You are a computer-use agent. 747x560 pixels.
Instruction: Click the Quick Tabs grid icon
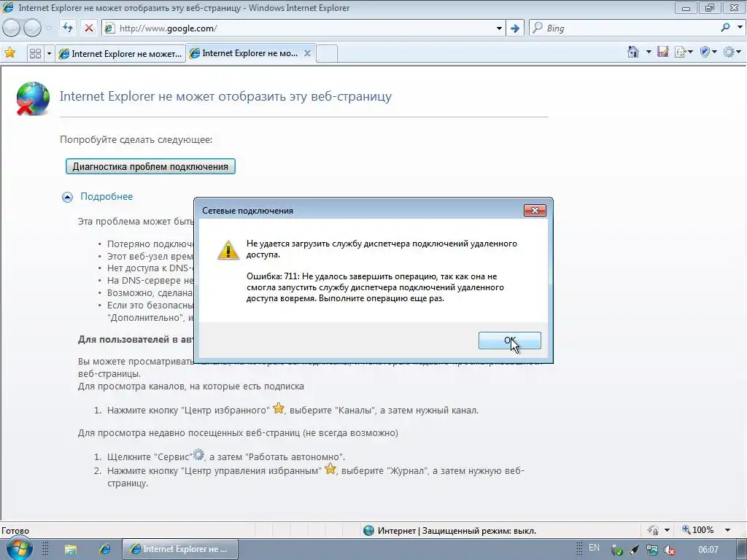pos(35,53)
